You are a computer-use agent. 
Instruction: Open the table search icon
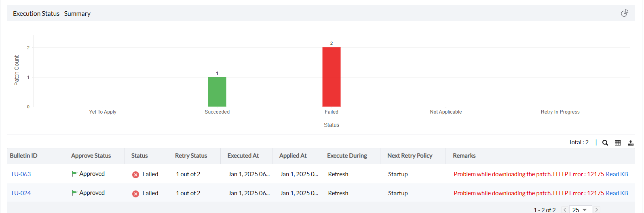(x=605, y=143)
